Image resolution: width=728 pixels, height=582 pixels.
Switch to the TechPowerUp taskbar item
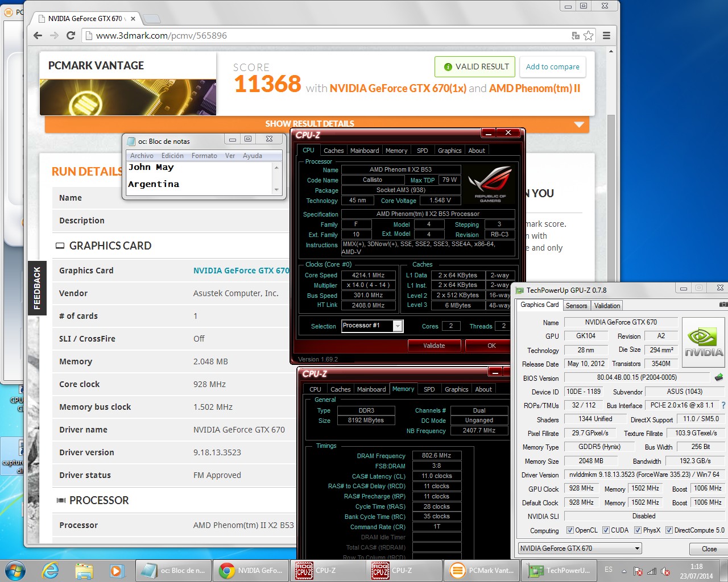559,570
